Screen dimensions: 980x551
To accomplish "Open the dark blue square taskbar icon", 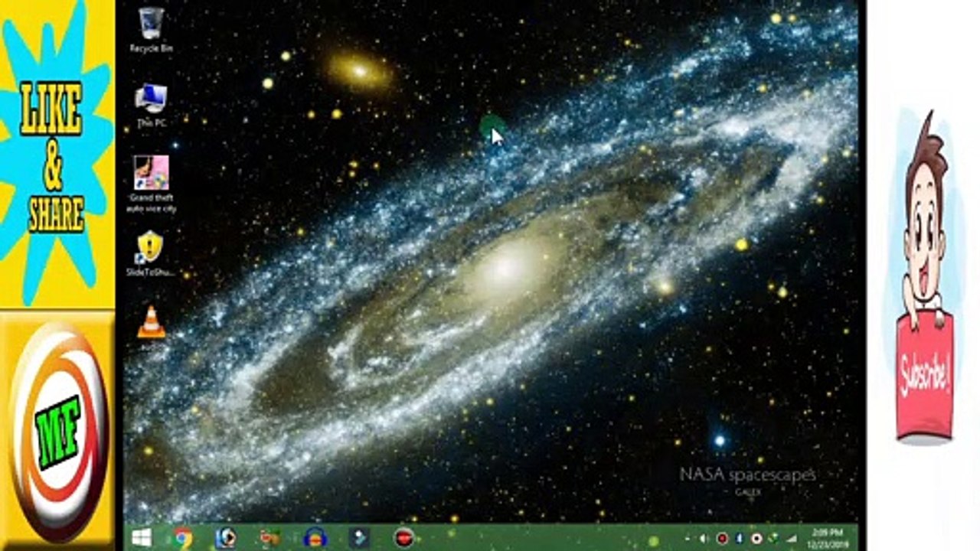I will coord(358,538).
